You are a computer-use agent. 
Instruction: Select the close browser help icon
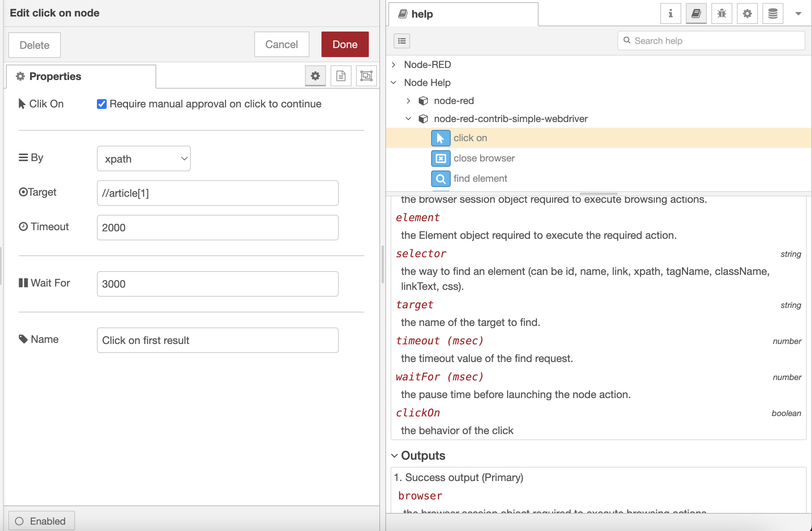(441, 158)
